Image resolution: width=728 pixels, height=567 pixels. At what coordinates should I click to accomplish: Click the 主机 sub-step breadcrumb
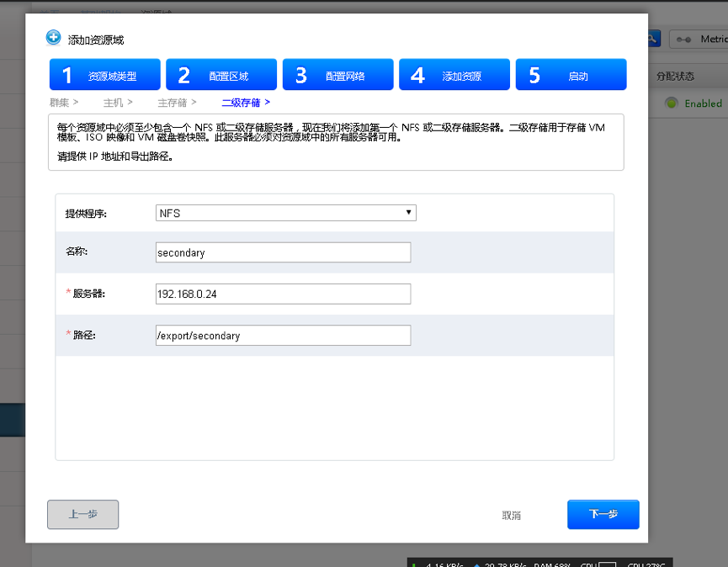pyautogui.click(x=113, y=103)
